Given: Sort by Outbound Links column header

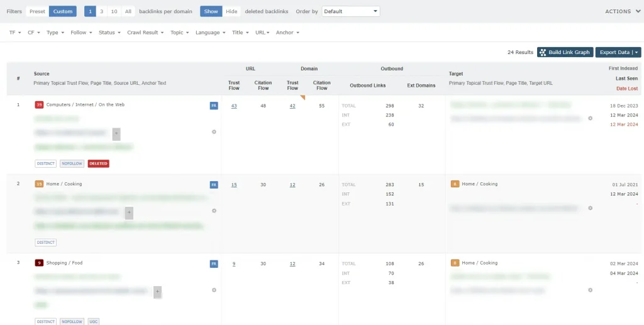Looking at the screenshot, I should (x=367, y=85).
